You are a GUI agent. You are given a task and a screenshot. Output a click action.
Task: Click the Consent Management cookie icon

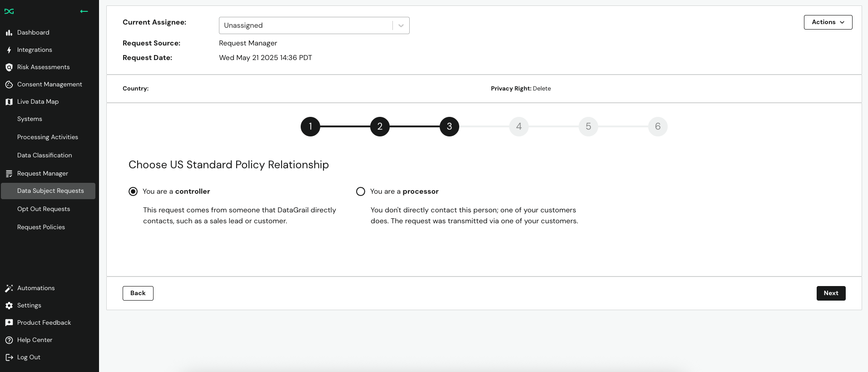click(x=9, y=85)
